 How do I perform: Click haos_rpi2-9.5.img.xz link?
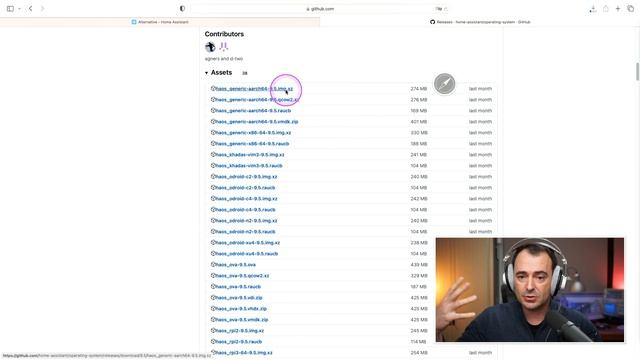239,331
